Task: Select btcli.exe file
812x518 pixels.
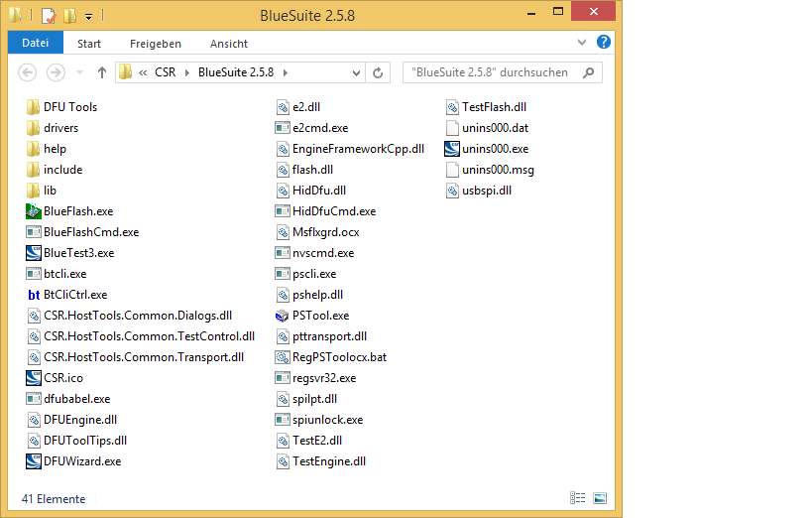Action: point(56,274)
